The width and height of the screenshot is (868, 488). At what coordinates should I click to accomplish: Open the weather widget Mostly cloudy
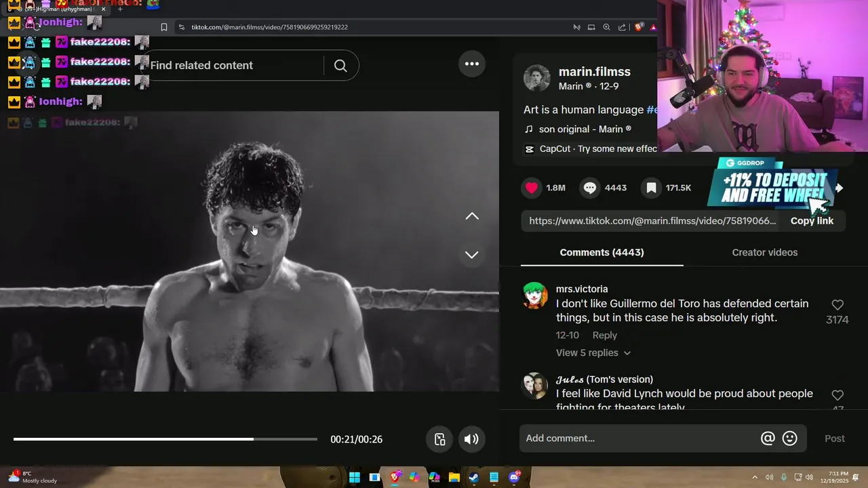tap(32, 477)
